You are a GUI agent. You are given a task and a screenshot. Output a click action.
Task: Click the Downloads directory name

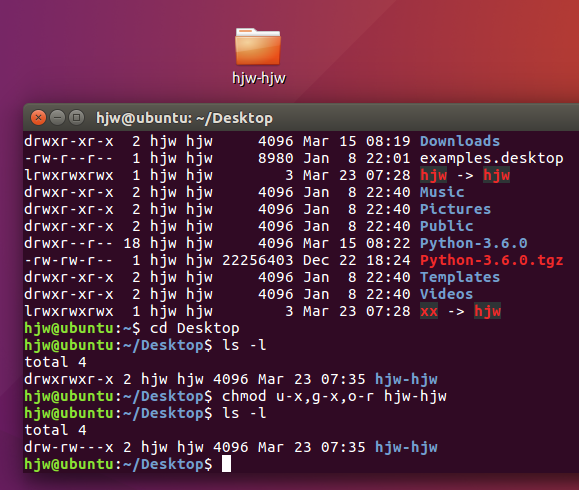coord(460,141)
